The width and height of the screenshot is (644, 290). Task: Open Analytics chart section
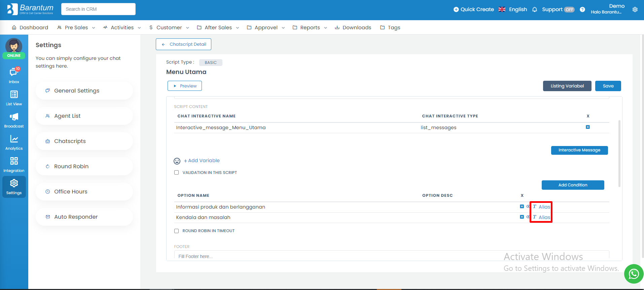point(14,142)
